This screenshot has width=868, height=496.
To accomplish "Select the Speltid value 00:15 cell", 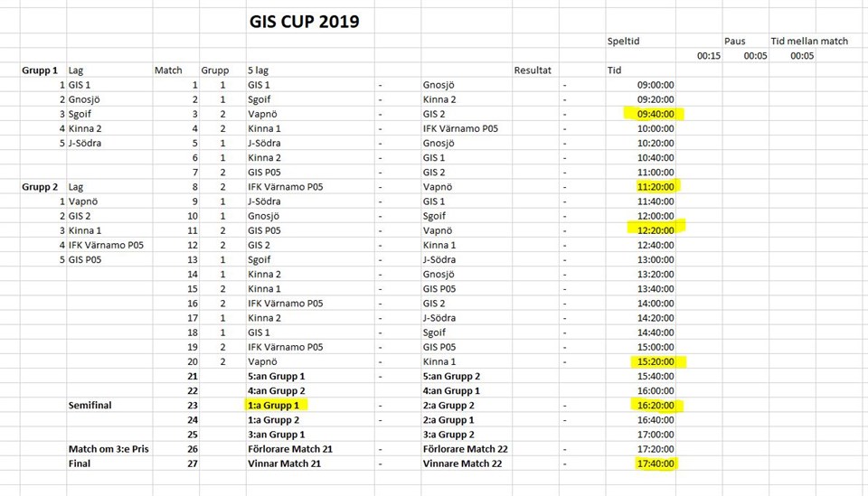I will 709,56.
